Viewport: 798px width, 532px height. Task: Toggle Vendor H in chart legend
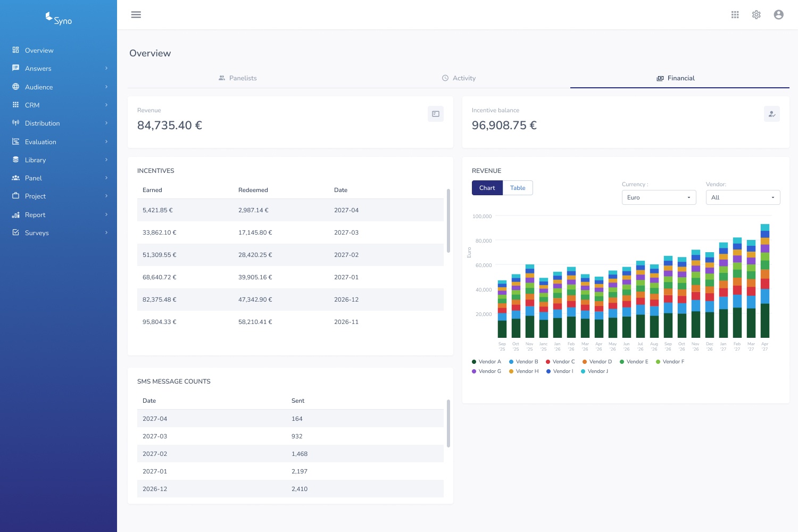[x=523, y=371]
